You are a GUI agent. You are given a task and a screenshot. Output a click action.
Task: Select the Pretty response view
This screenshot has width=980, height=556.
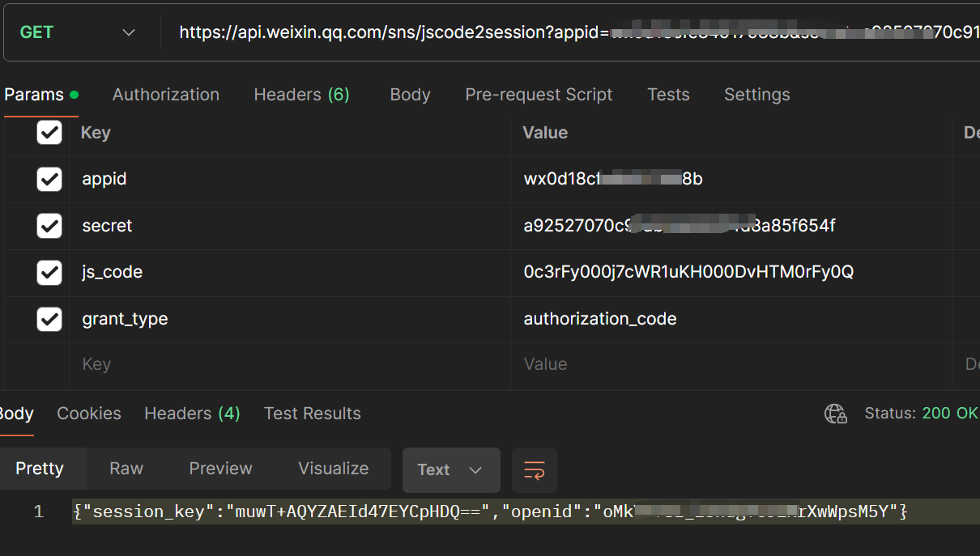point(40,469)
